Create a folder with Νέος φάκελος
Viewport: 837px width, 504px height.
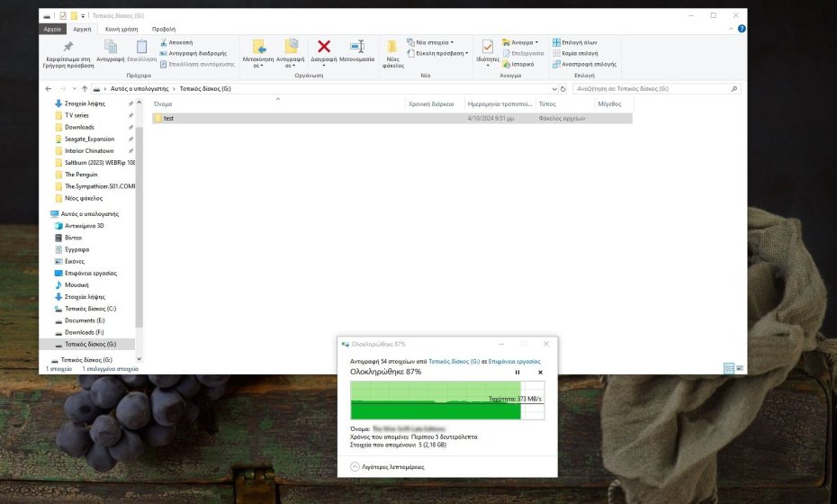pos(392,53)
